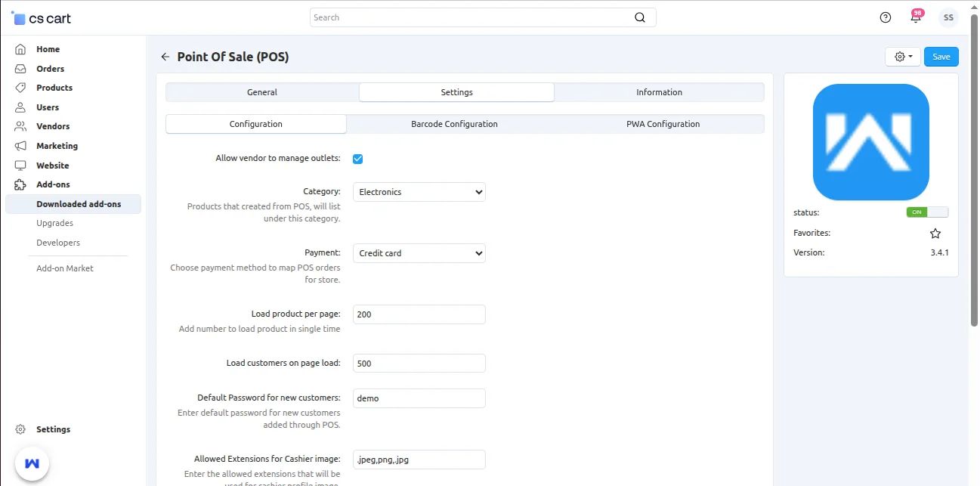The width and height of the screenshot is (980, 486).
Task: Click the back arrow beside Point Of Sale
Action: (165, 56)
